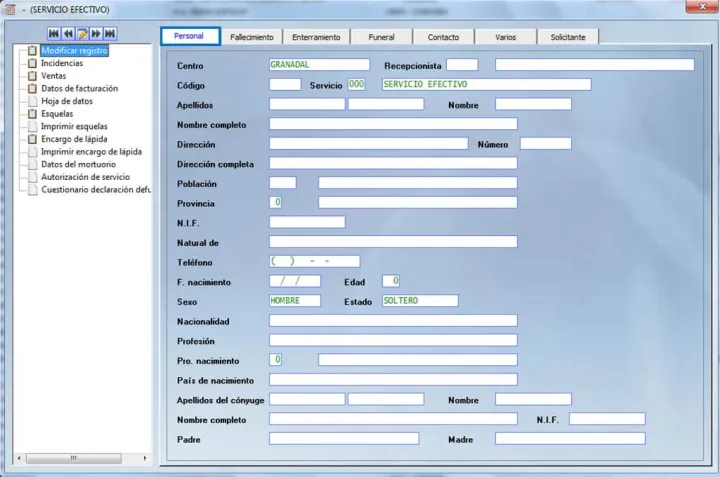
Task: Open the Solicitante tab
Action: 570,37
